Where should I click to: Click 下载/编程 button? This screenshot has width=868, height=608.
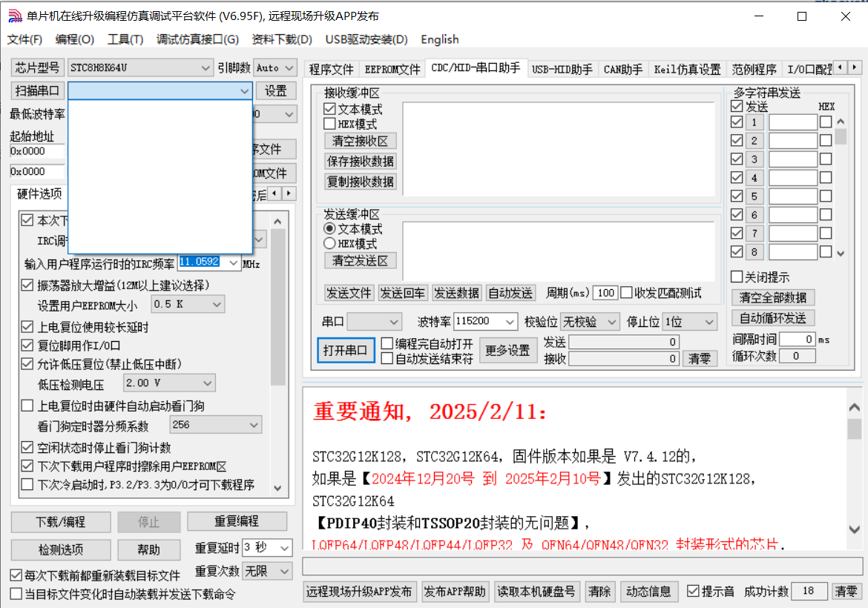(61, 522)
